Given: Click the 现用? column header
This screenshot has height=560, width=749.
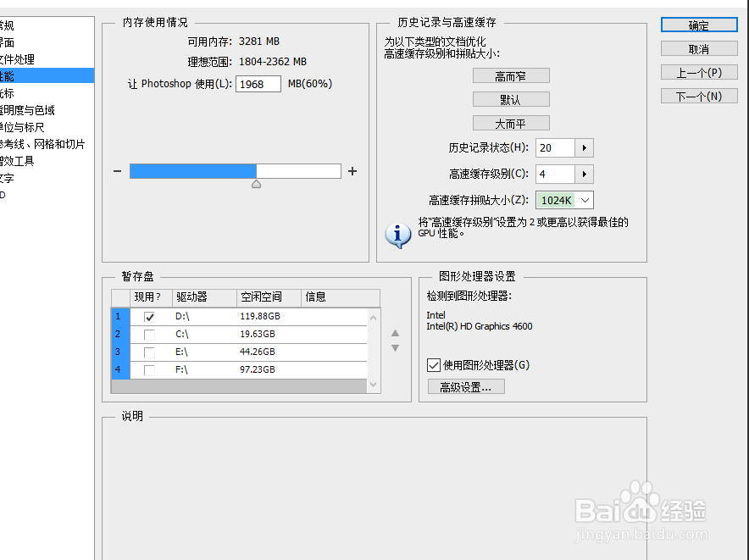Looking at the screenshot, I should tap(151, 297).
